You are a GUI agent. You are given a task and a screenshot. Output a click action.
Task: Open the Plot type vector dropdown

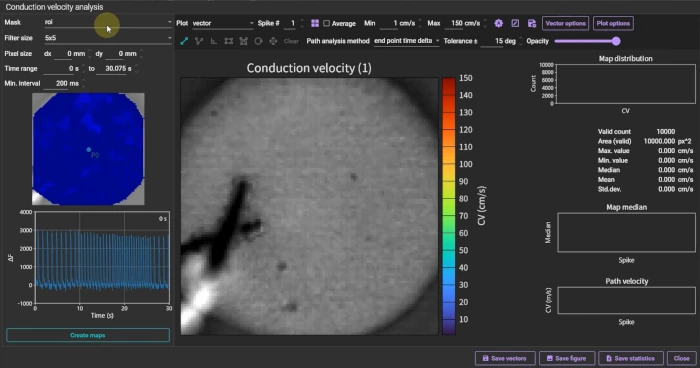(223, 23)
